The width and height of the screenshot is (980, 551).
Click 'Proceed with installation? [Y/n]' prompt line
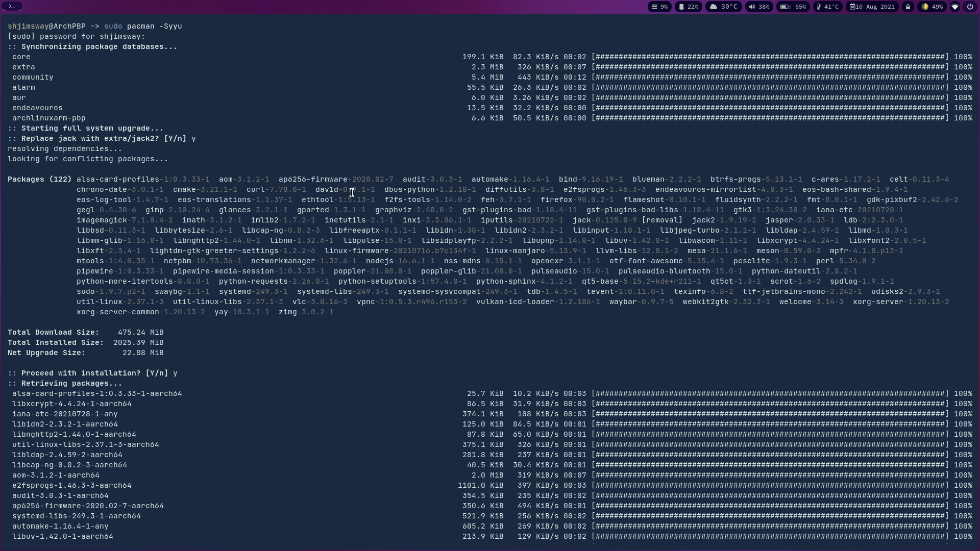[92, 373]
